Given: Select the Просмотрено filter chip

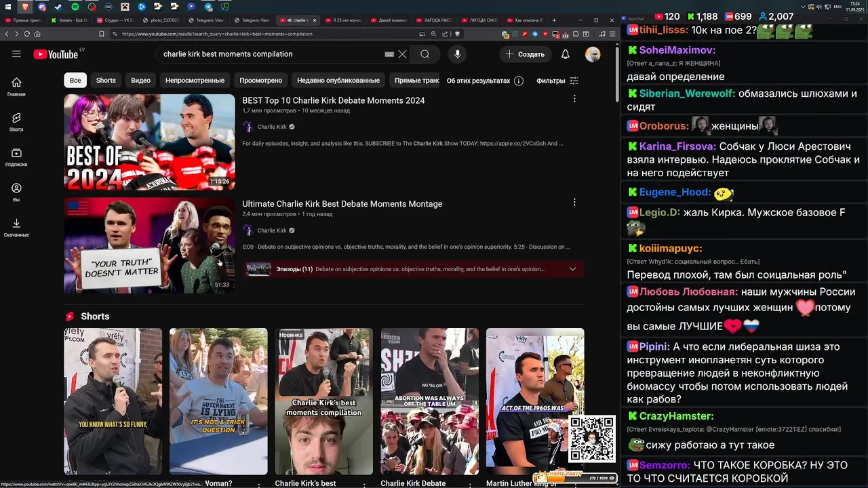Looking at the screenshot, I should 260,81.
